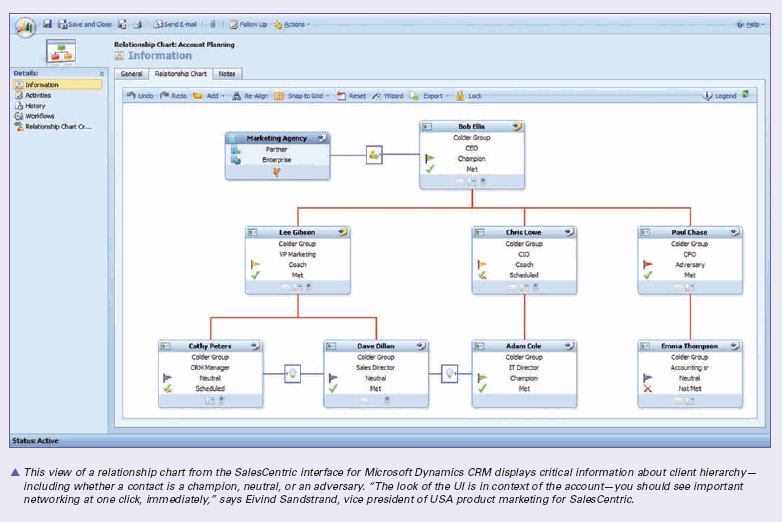The width and height of the screenshot is (782, 522).
Task: Open the Add dropdown menu
Action: [210, 96]
